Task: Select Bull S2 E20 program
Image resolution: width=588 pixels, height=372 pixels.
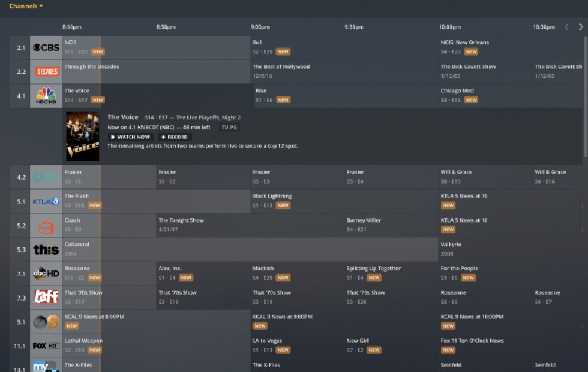Action: coord(344,47)
